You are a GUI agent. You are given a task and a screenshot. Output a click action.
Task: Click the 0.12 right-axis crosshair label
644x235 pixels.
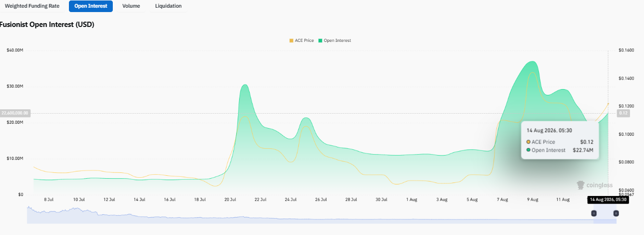(x=623, y=113)
